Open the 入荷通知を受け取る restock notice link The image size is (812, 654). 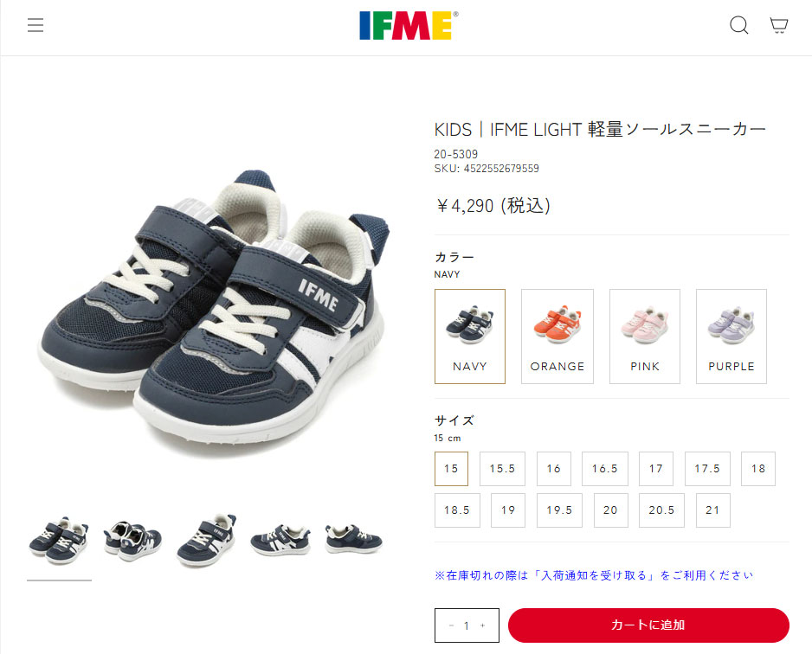click(x=594, y=575)
